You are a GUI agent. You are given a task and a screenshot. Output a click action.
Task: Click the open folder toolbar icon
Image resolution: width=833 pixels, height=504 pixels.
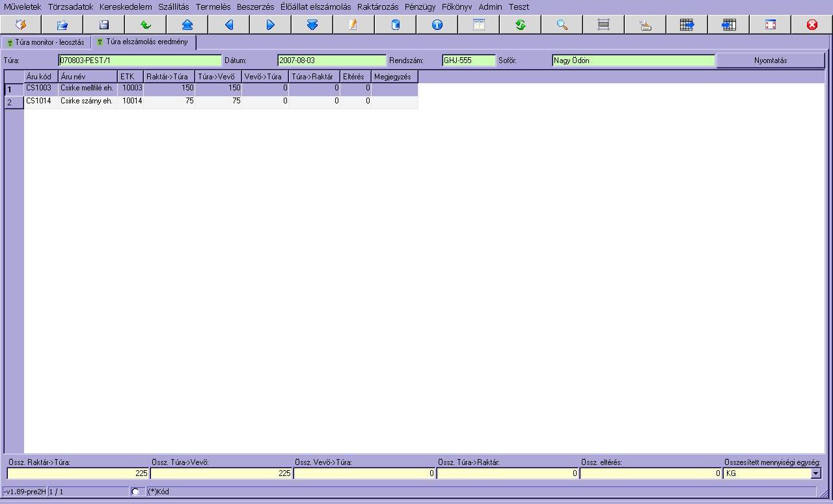coord(62,25)
